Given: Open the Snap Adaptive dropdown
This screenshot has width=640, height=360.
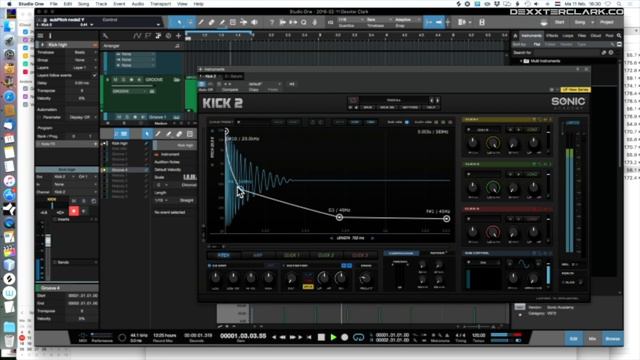Looking at the screenshot, I should tap(407, 20).
